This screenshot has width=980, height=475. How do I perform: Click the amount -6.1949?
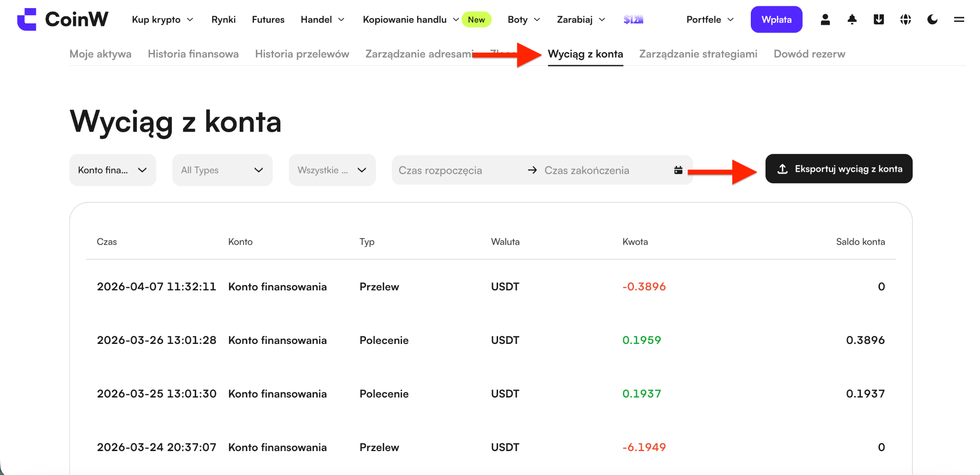click(x=644, y=447)
